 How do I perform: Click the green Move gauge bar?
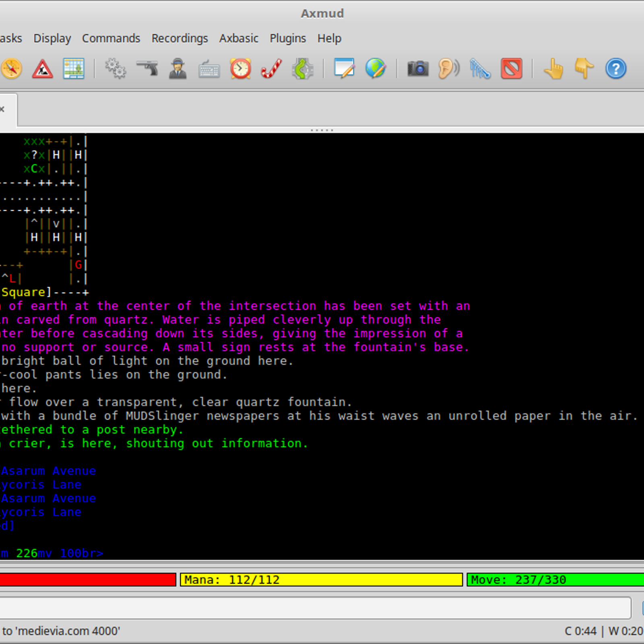[x=555, y=580]
